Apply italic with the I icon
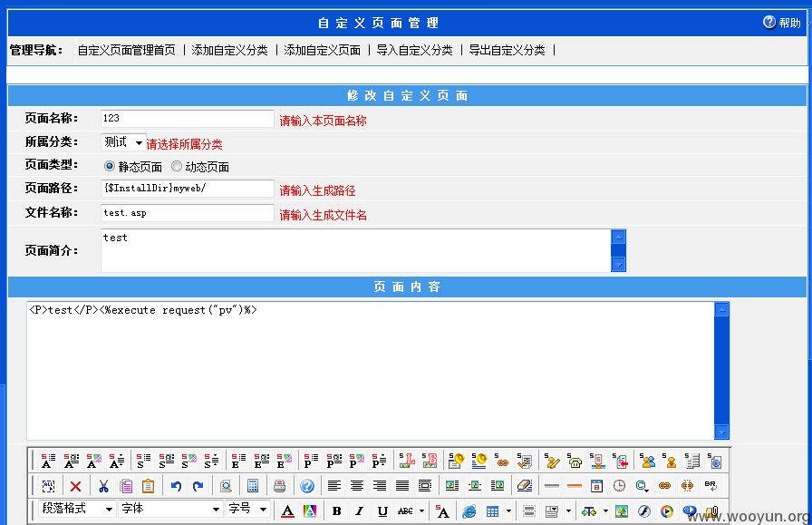This screenshot has height=525, width=812. click(x=360, y=511)
